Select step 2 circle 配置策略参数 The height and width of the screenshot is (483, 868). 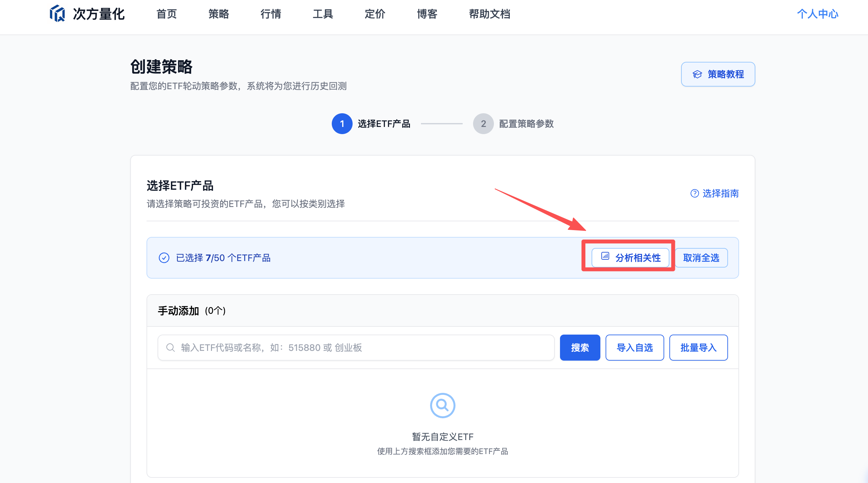(x=483, y=124)
